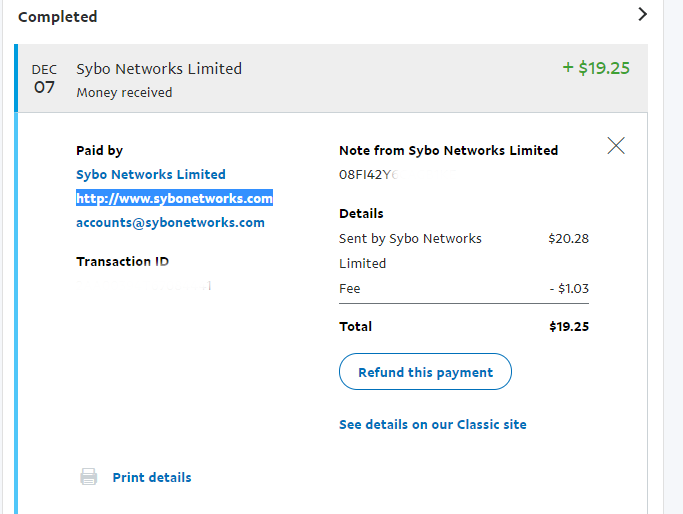Image resolution: width=683 pixels, height=514 pixels.
Task: Click the $20.28 sent amount
Action: (x=568, y=238)
